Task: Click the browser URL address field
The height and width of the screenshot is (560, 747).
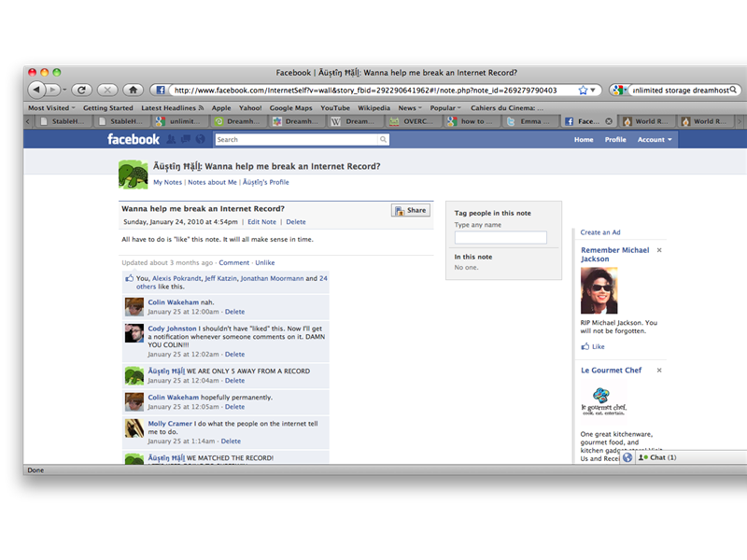Action: pyautogui.click(x=374, y=90)
